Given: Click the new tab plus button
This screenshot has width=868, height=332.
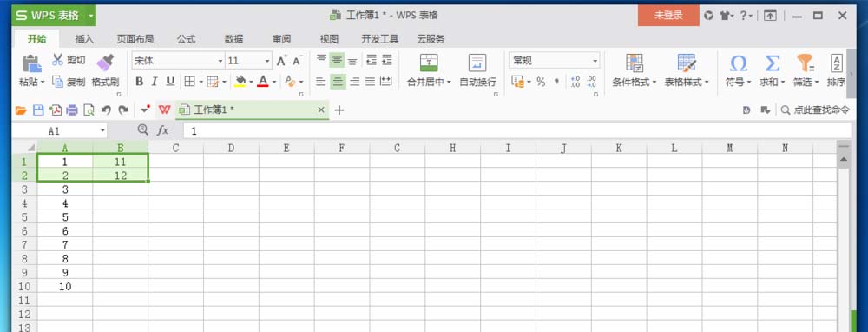Looking at the screenshot, I should [x=339, y=110].
